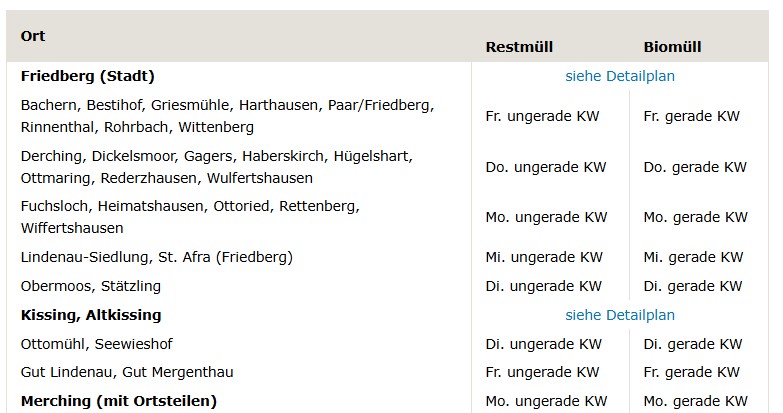Click the Ort column header
Image resolution: width=783 pixels, height=413 pixels.
click(33, 36)
